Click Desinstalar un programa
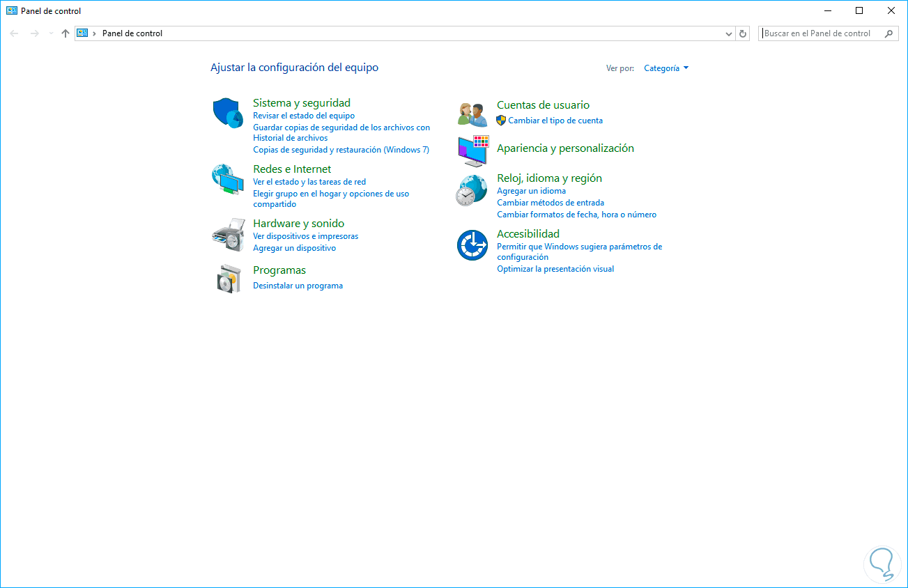 coord(298,286)
